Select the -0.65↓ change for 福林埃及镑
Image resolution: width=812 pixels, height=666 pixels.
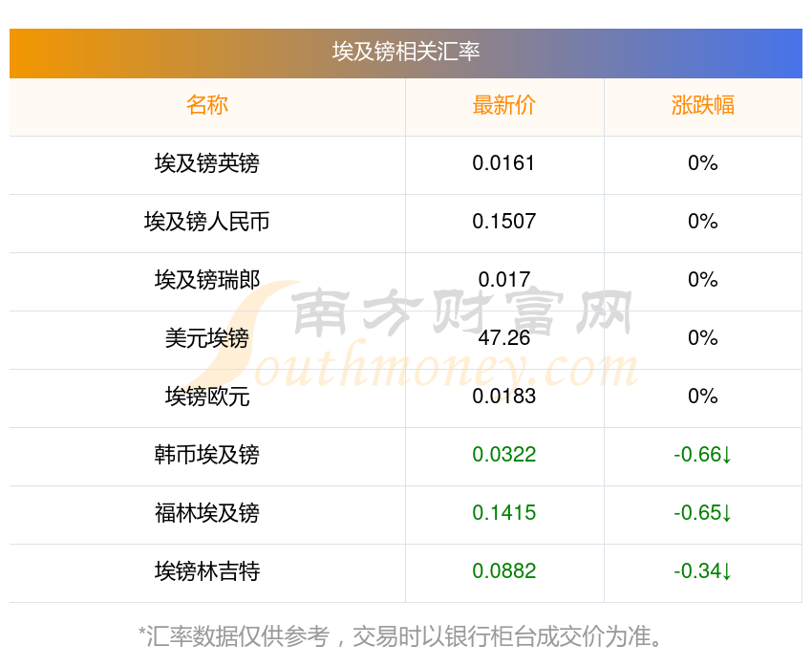click(x=702, y=513)
